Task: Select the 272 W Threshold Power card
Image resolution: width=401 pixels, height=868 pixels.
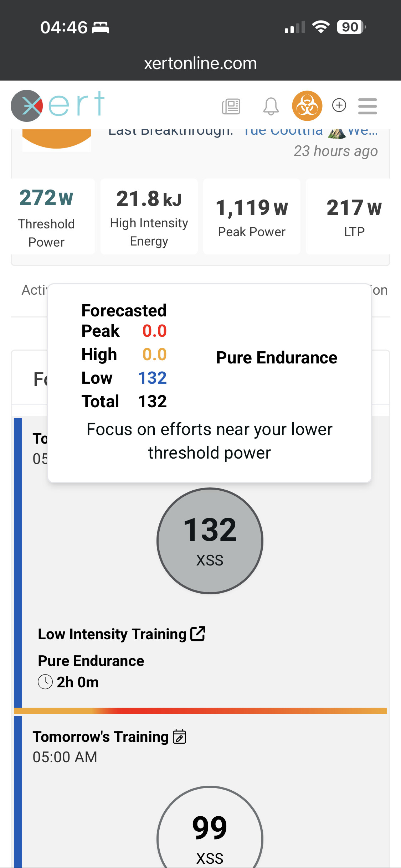Action: coord(47,217)
